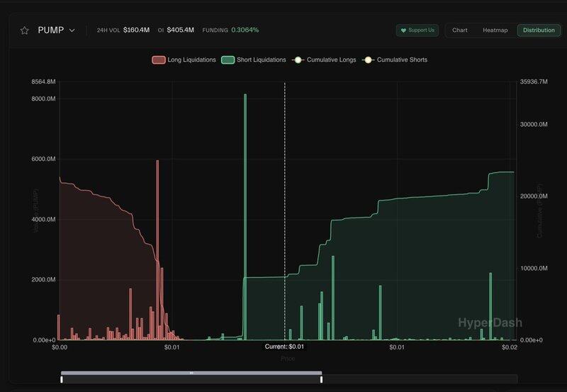Click the heart icon in Support Us
This screenshot has width=567, height=392.
coord(403,30)
